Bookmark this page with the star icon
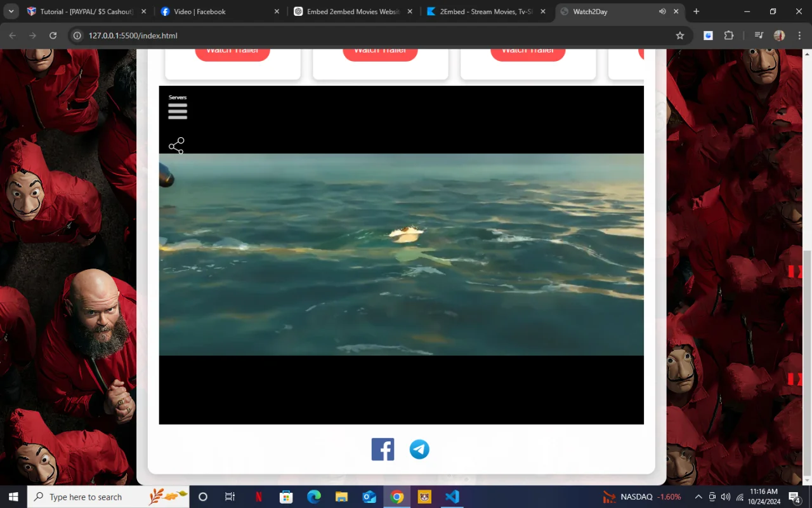812x508 pixels. [680, 36]
